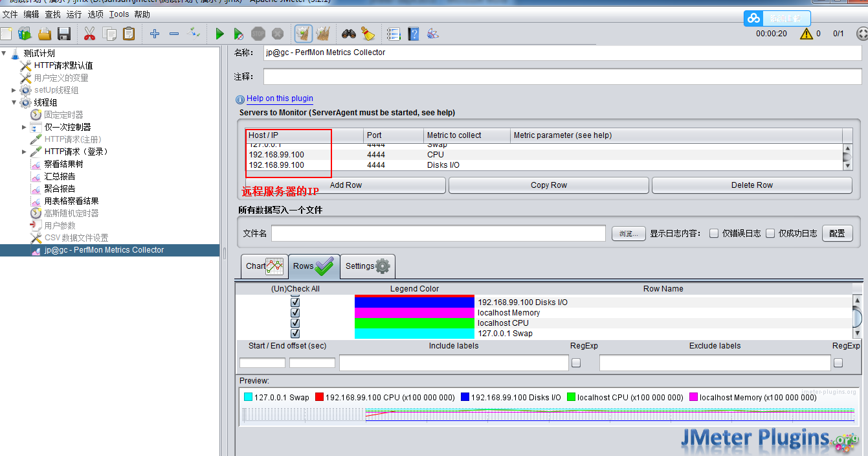Viewport: 868px width, 456px height.
Task: Click the Delete Row button
Action: [752, 185]
